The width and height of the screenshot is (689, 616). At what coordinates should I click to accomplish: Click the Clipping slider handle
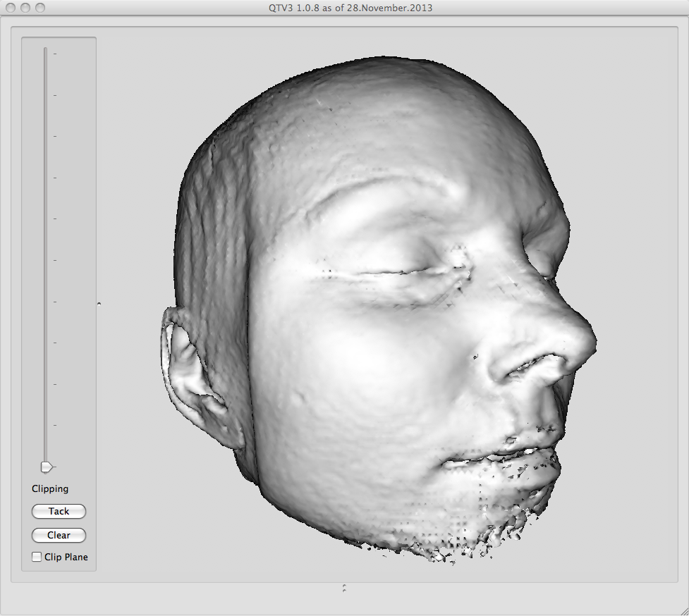coord(46,467)
